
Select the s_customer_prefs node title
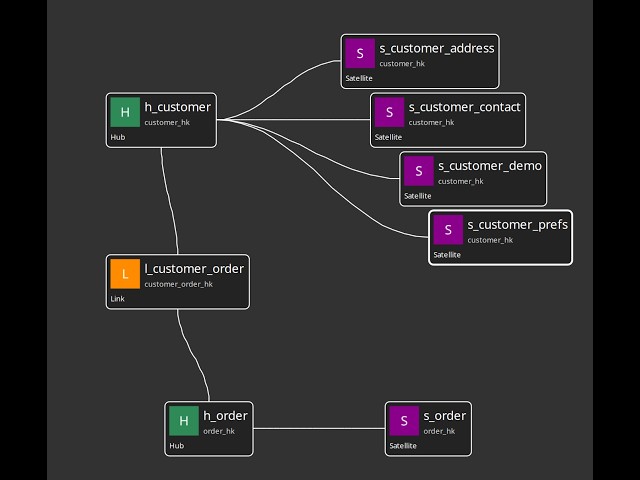[x=518, y=224]
